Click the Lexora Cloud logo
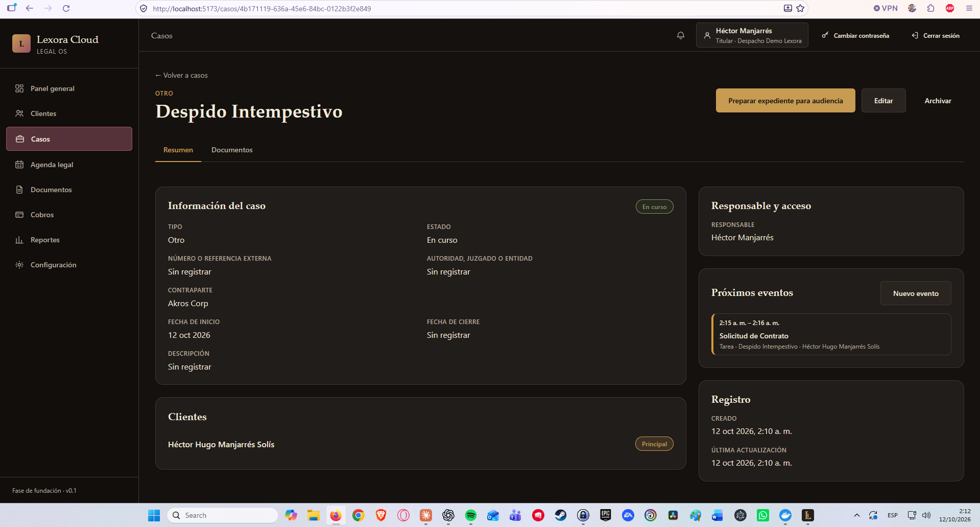This screenshot has width=980, height=527. 21,44
